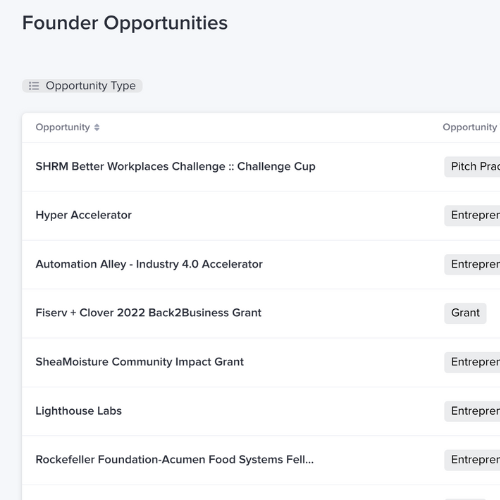Click the Entrepreneur tag on SheaMoisture row

point(472,362)
